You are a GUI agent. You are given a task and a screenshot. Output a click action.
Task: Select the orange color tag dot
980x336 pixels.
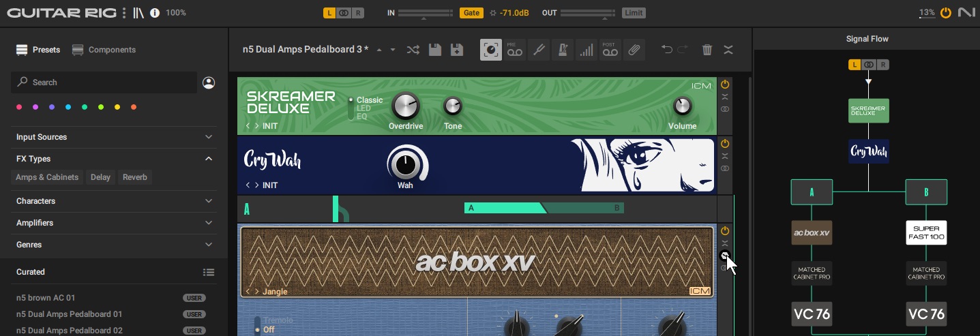tap(134, 107)
